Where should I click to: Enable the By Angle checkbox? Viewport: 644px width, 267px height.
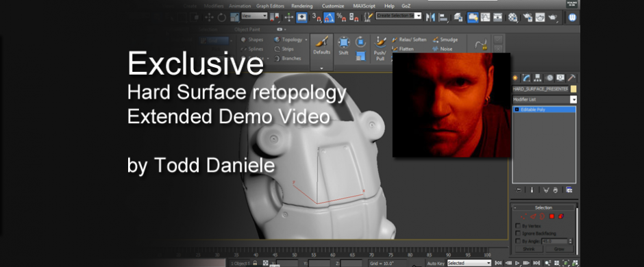tap(518, 241)
